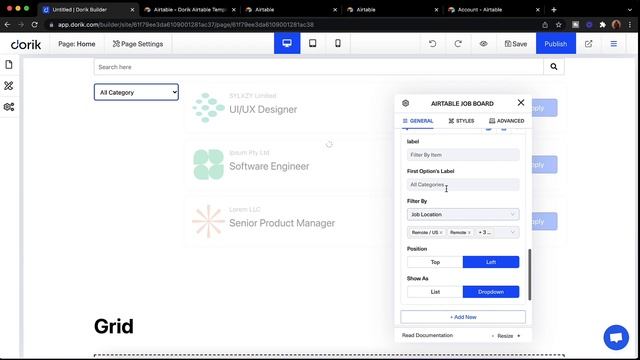640x360 pixels.
Task: Open Page Settings
Action: coord(138,44)
